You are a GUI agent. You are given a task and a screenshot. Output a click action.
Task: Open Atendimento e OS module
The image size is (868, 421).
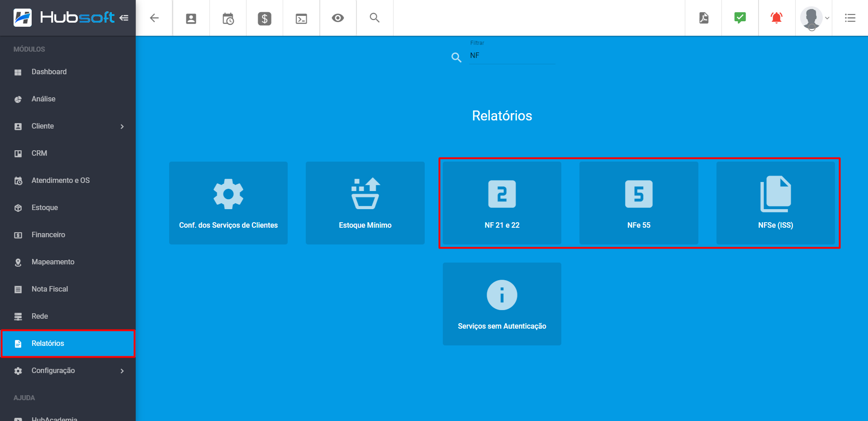pyautogui.click(x=68, y=181)
